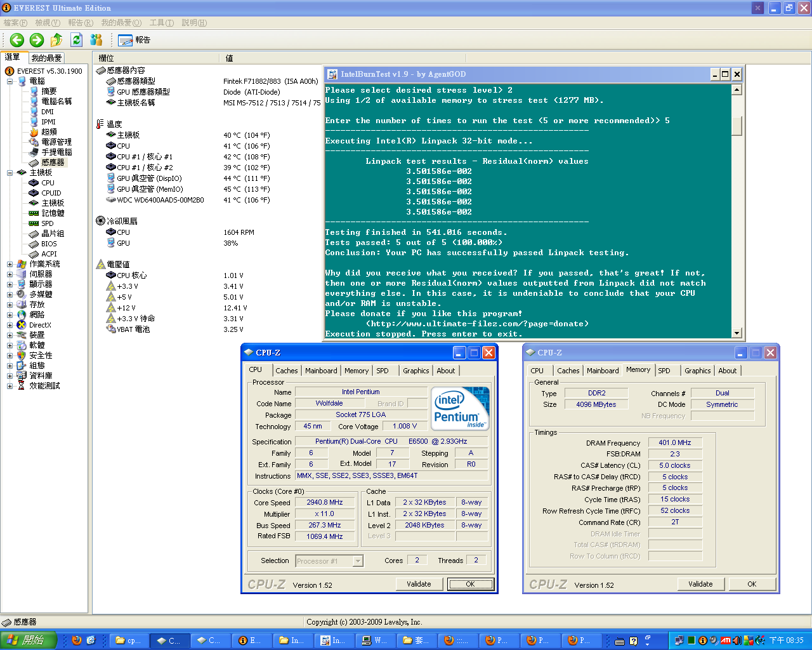
Task: Collapse the 主機板 motherboard tree node
Action: pyautogui.click(x=10, y=173)
